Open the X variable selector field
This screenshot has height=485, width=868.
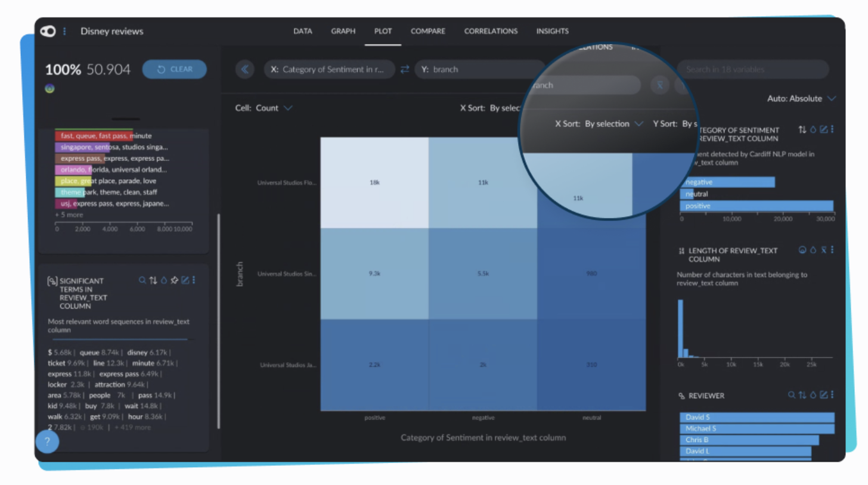click(x=330, y=69)
